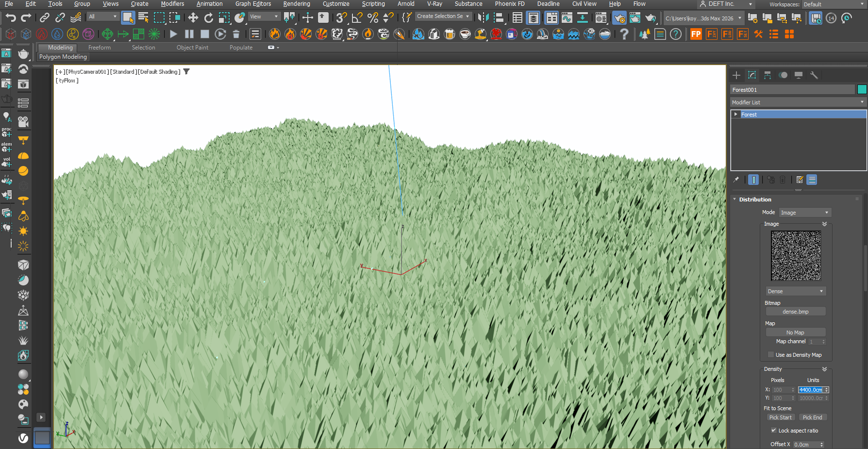Select the Select and Move tool
Image resolution: width=868 pixels, height=449 pixels.
click(x=193, y=17)
